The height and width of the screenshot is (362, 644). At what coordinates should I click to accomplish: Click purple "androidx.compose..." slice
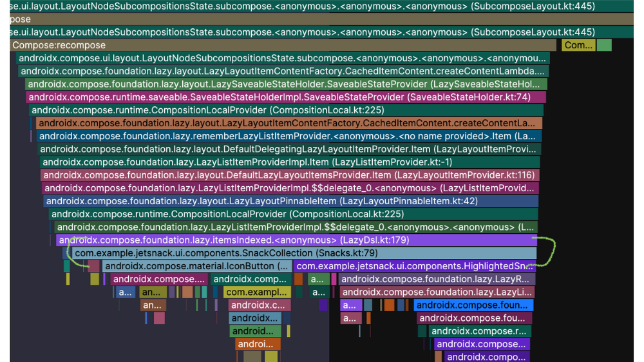[482, 345]
